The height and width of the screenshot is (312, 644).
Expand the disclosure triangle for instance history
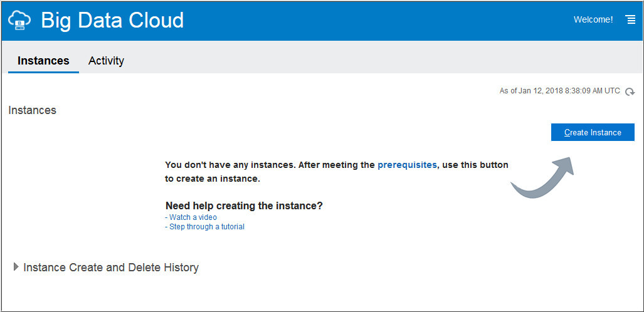click(16, 267)
